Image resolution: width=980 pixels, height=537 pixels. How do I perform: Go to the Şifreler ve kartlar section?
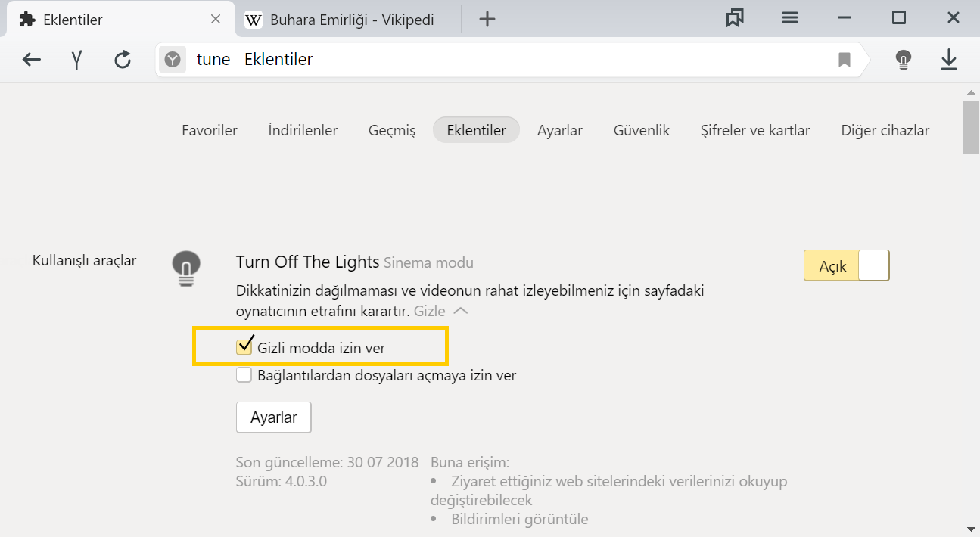[x=755, y=130]
